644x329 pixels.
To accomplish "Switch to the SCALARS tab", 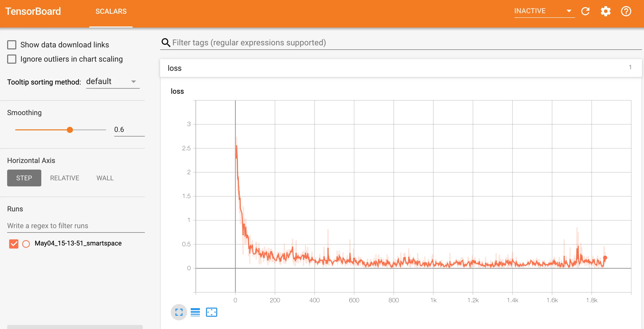I will click(111, 11).
